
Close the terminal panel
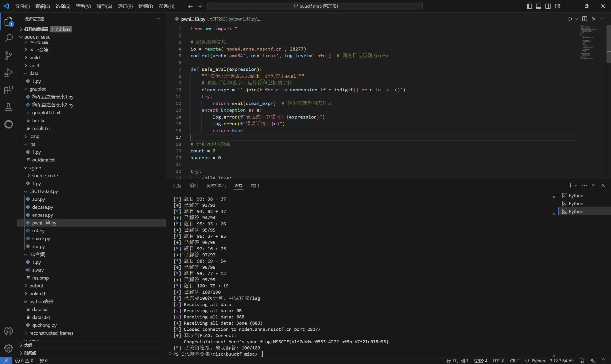click(603, 185)
